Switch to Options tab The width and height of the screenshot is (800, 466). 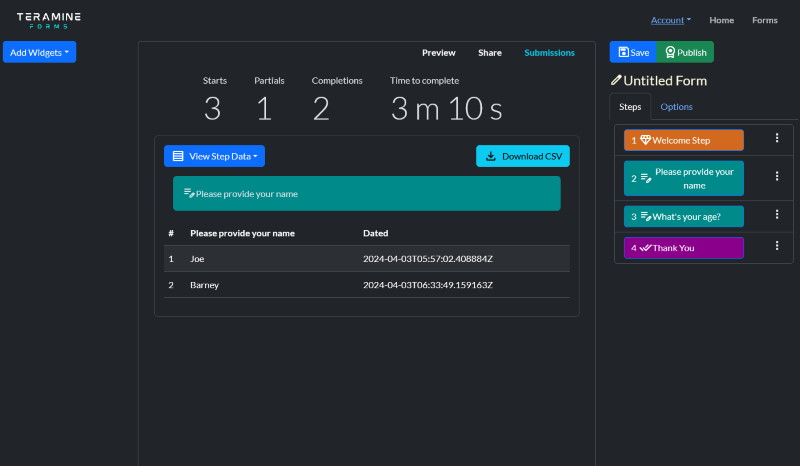point(676,107)
